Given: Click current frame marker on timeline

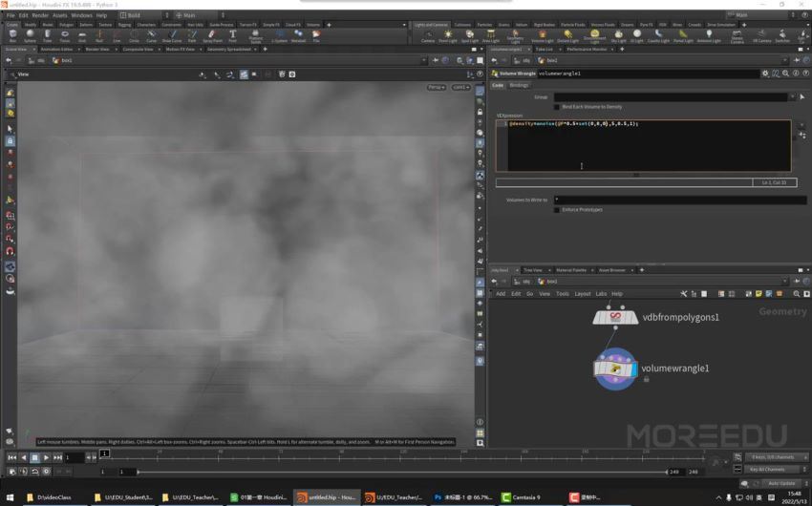Looking at the screenshot, I should pyautogui.click(x=105, y=453).
